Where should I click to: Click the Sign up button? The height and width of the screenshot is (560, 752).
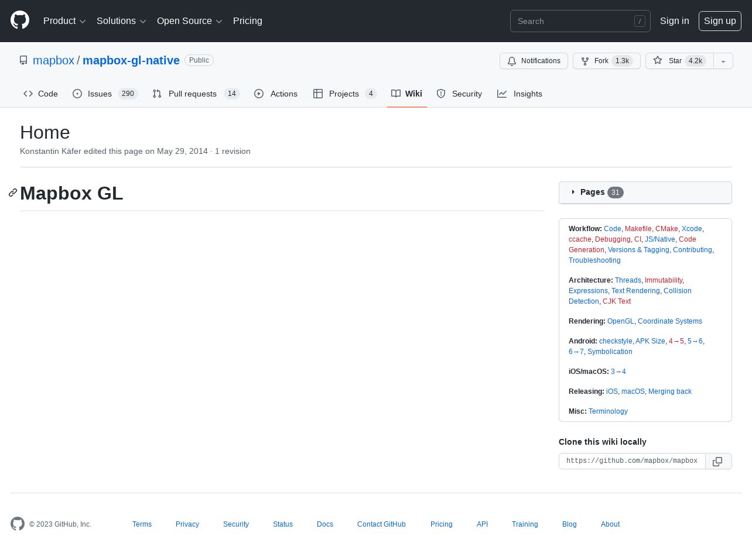[x=720, y=20]
